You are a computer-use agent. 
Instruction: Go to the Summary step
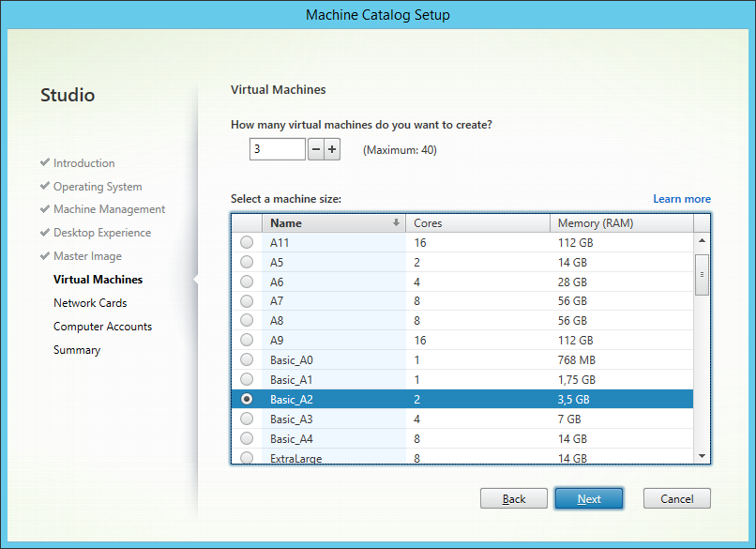point(77,350)
